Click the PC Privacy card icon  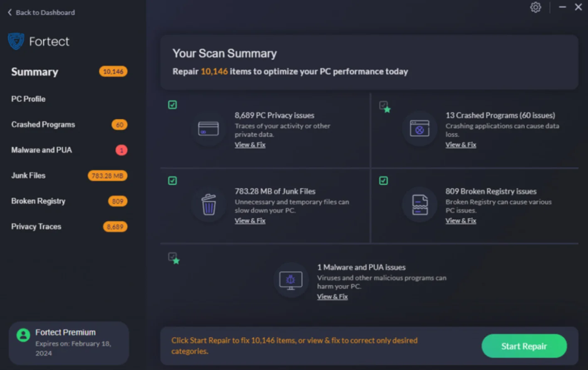click(208, 128)
